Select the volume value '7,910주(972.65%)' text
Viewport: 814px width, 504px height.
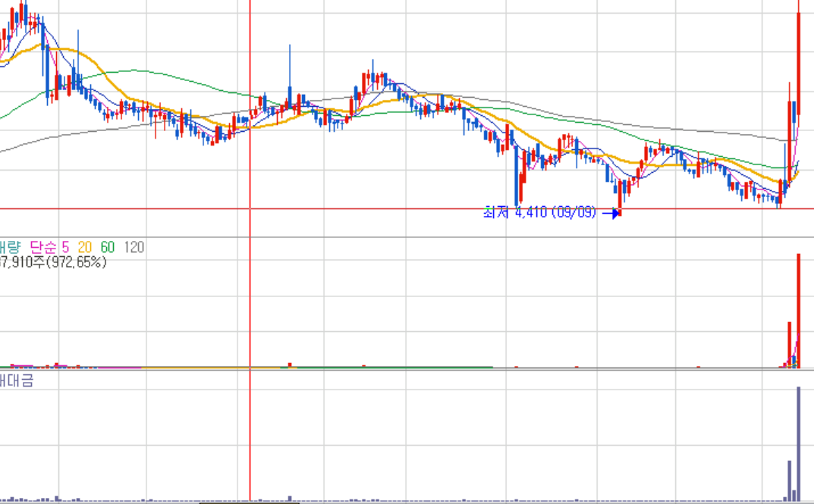click(53, 262)
